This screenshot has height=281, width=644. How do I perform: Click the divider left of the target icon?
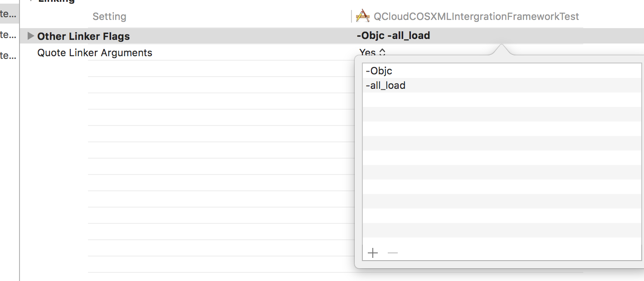click(x=352, y=16)
